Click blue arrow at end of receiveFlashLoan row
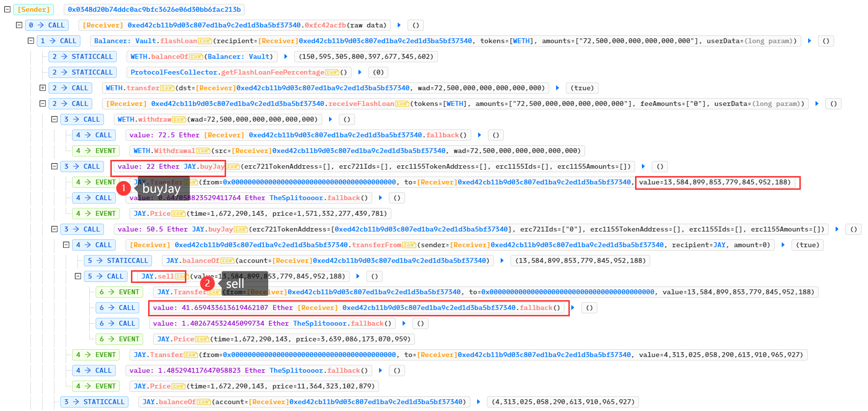The image size is (868, 411). coord(817,103)
